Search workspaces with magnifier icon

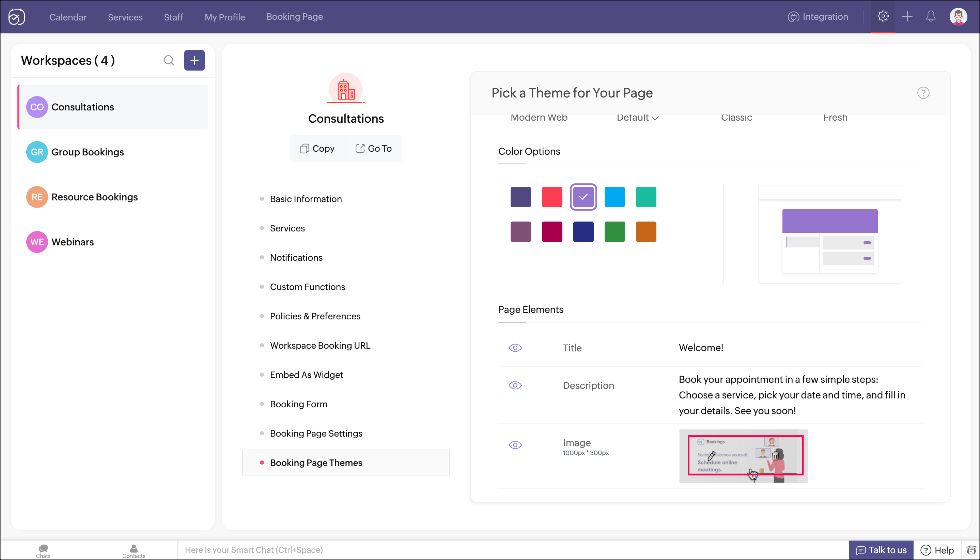pos(169,60)
